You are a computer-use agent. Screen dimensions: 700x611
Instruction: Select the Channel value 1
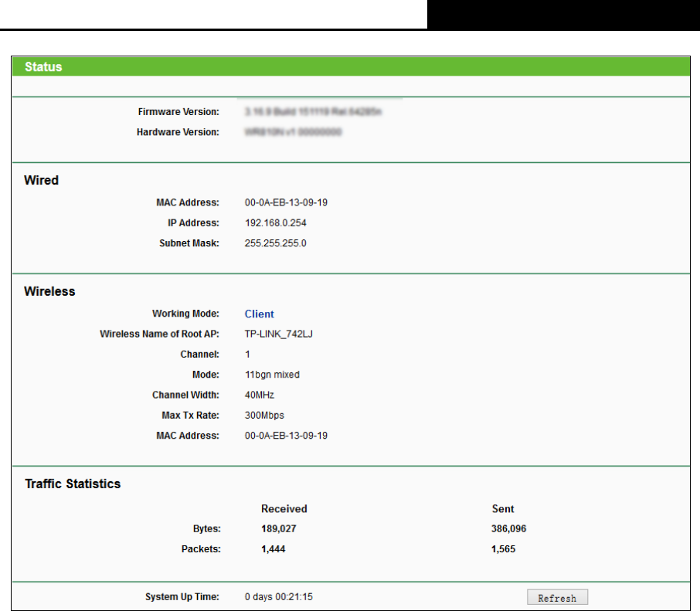tap(247, 355)
